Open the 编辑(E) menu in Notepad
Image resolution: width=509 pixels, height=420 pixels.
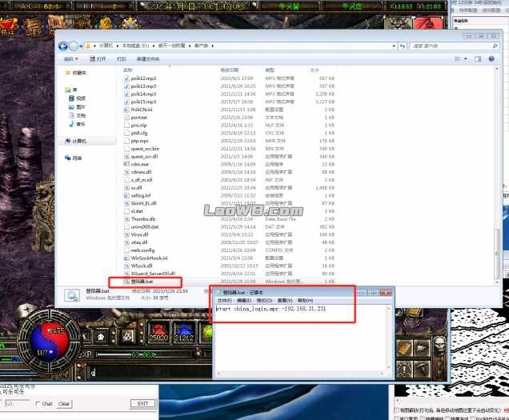(x=244, y=301)
